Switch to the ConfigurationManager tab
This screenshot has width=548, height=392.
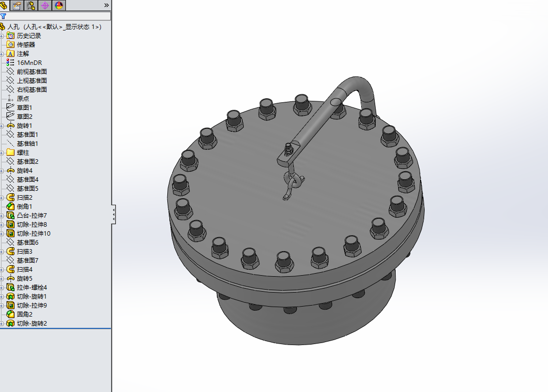[x=31, y=5]
